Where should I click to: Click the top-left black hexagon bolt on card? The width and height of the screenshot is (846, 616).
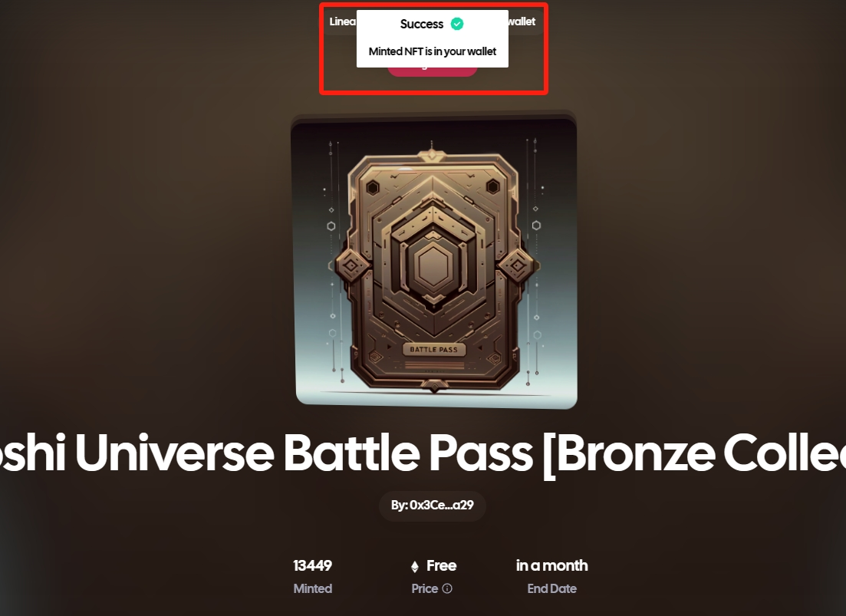click(x=372, y=187)
